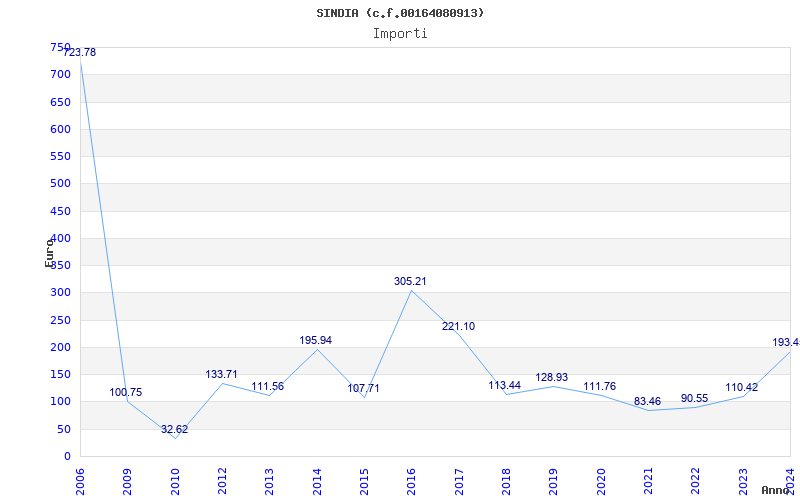Select year 2006 on the x-axis
The image size is (800, 500).
coord(80,478)
